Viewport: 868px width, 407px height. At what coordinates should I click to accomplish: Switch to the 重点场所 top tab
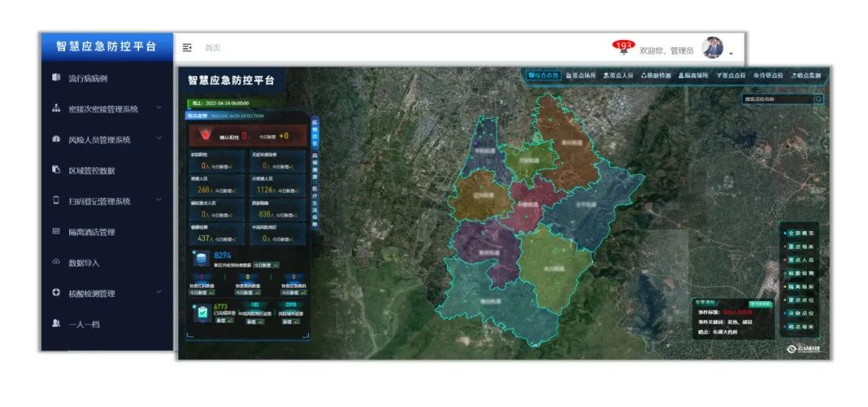[581, 75]
